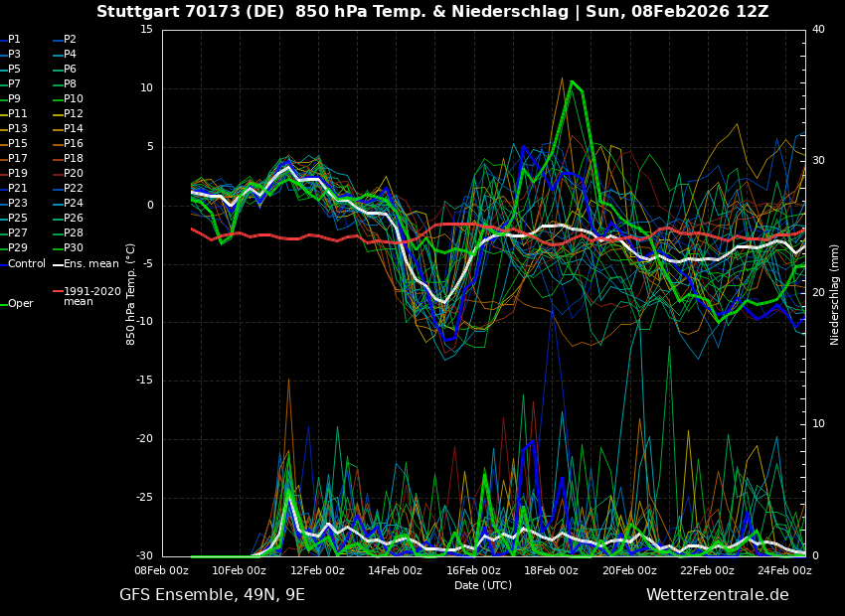The width and height of the screenshot is (845, 616).
Task: Toggle visibility of the Ens. mean line
Action: (x=57, y=263)
